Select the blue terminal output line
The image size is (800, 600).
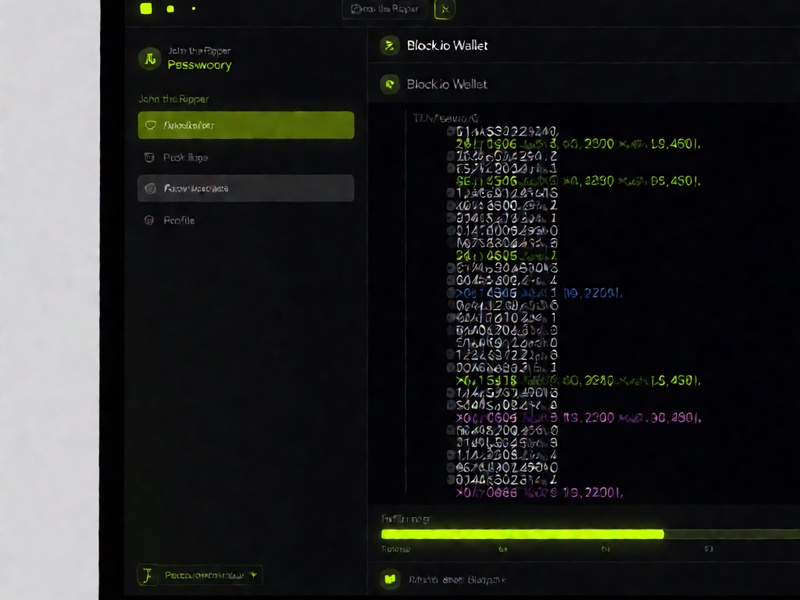[x=539, y=293]
